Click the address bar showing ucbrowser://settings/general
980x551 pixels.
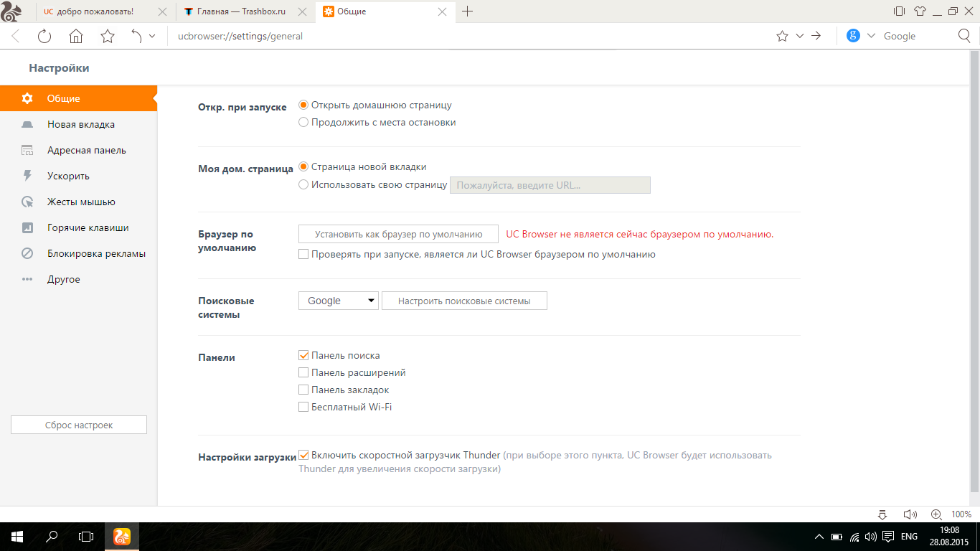(x=470, y=36)
